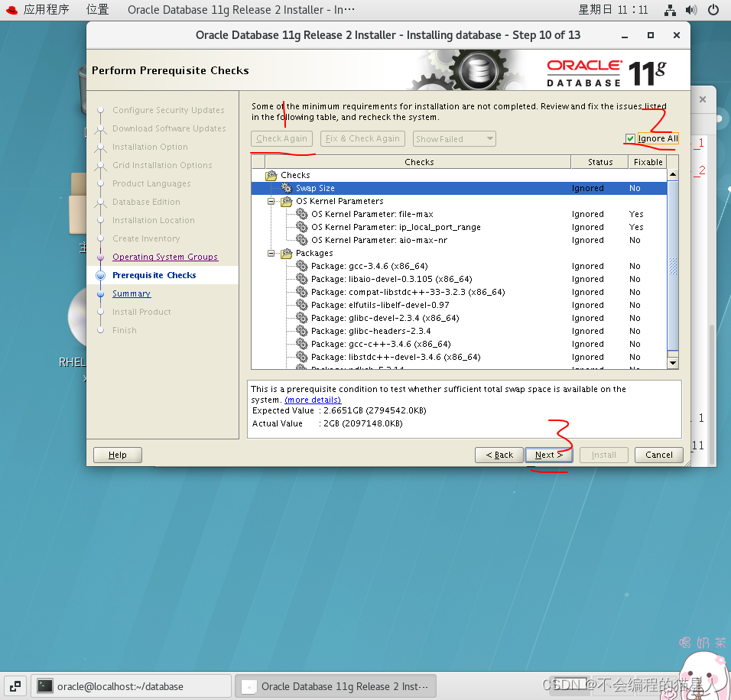
Task: Close the background window behind the installer
Action: tap(703, 99)
